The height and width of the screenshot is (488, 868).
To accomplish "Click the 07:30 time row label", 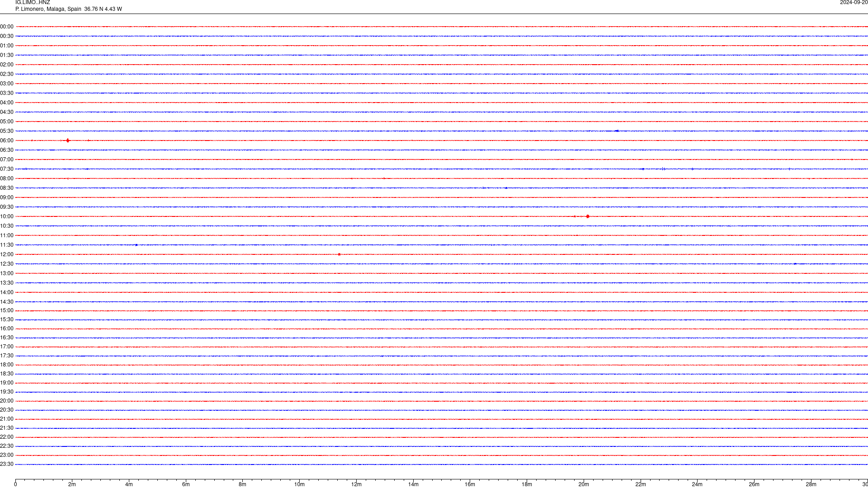I will click(7, 169).
